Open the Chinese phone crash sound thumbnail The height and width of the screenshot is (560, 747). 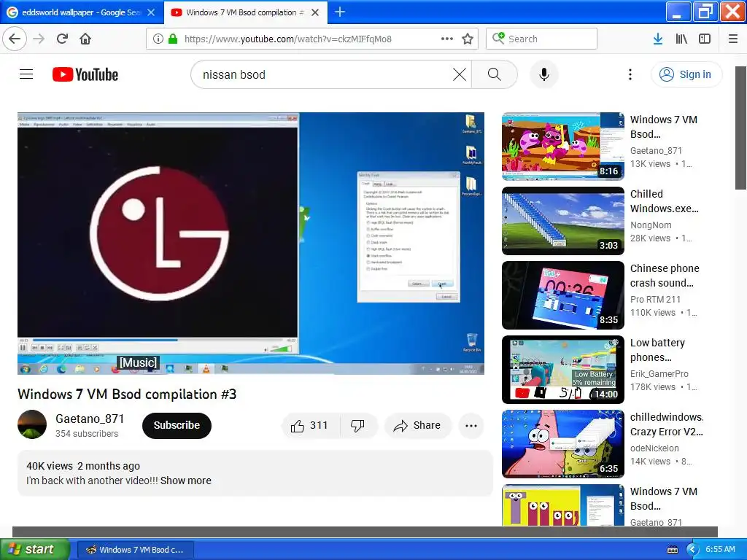[x=562, y=295]
